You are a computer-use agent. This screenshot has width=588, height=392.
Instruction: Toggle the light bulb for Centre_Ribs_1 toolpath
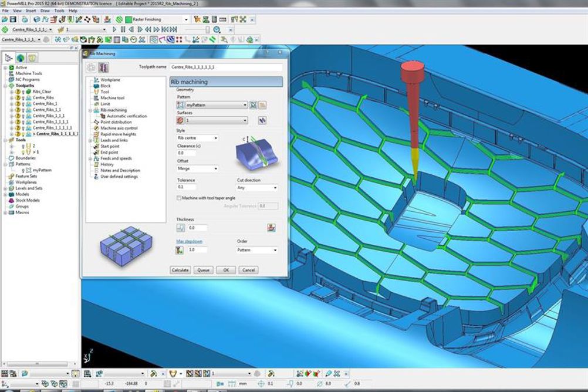pos(23,103)
